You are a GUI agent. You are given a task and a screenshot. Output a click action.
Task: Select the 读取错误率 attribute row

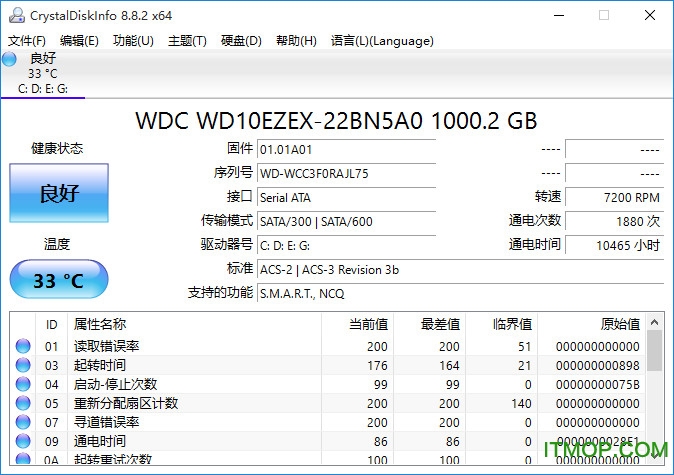pos(328,346)
